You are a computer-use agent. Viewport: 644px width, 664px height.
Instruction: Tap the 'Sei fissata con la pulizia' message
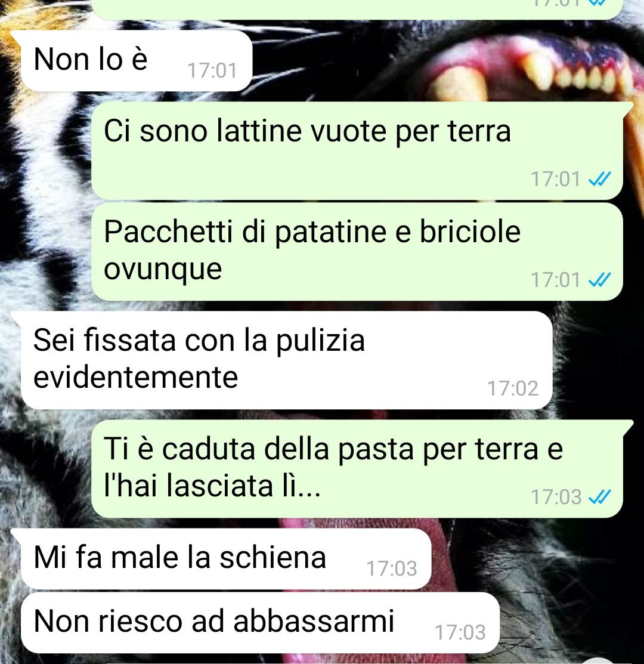[286, 360]
